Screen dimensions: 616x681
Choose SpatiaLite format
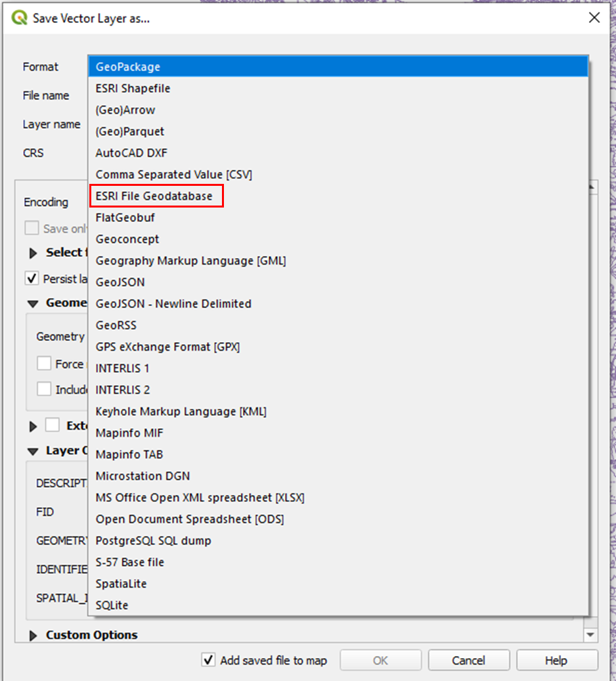pos(338,584)
